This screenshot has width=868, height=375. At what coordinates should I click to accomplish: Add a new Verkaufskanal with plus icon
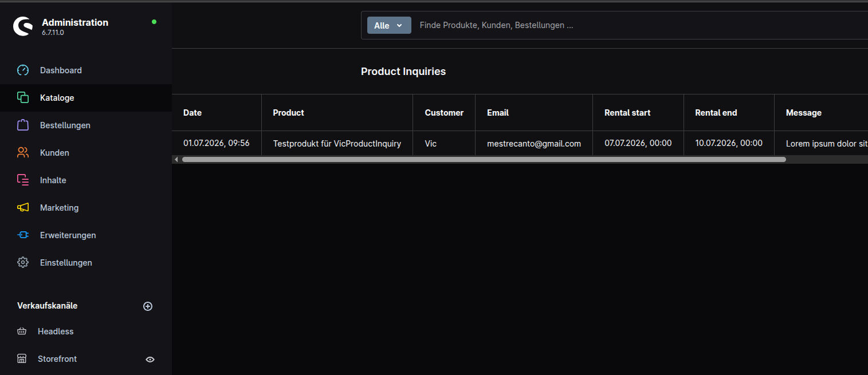tap(148, 306)
